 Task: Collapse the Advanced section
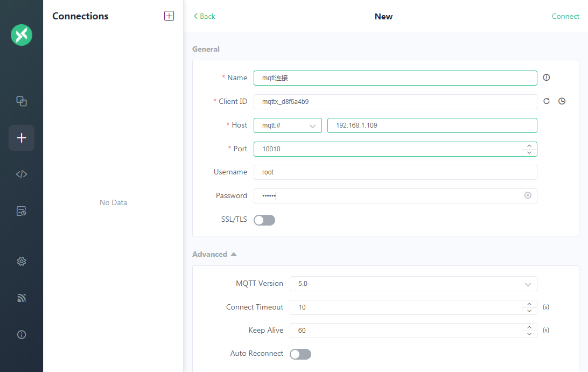214,254
